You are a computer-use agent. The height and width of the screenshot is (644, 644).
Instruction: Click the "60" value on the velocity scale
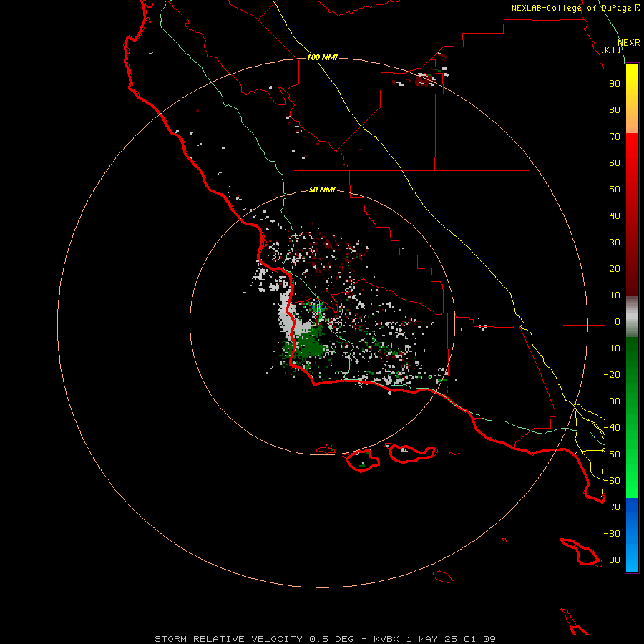615,163
